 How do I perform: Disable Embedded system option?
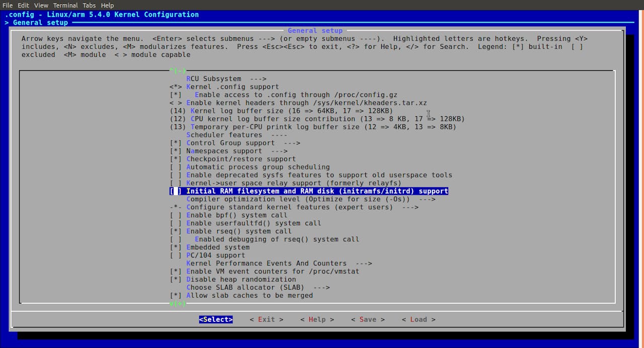pyautogui.click(x=209, y=247)
